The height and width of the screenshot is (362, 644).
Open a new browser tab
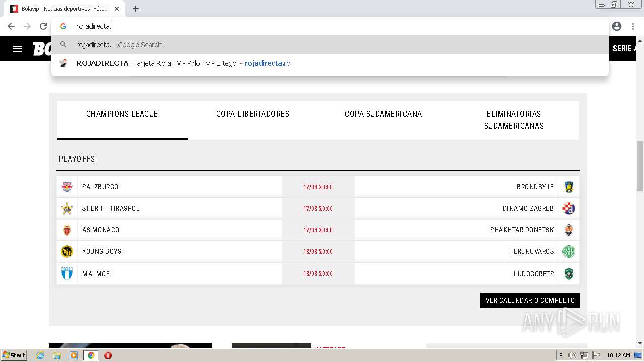click(x=136, y=9)
